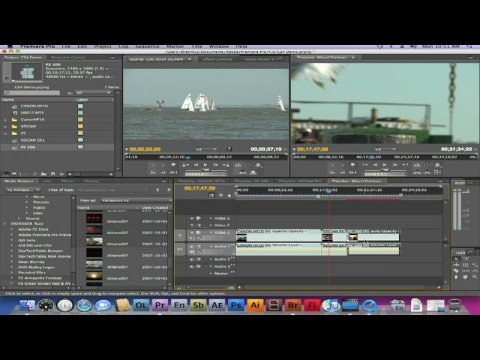Open the Sequence menu
The width and height of the screenshot is (480, 360).
click(x=147, y=46)
